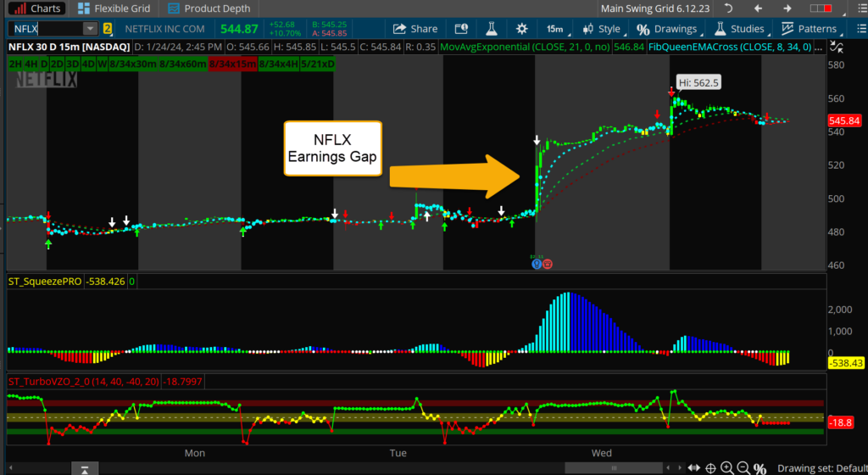Toggle percent scale icon at bottom right

pos(760,468)
